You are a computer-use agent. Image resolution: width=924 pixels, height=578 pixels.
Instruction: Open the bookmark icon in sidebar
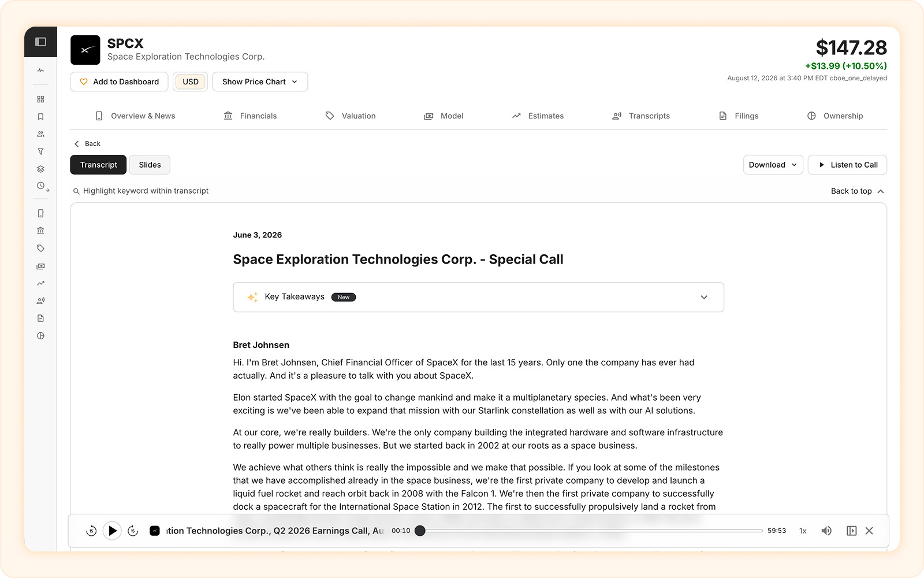(x=40, y=117)
